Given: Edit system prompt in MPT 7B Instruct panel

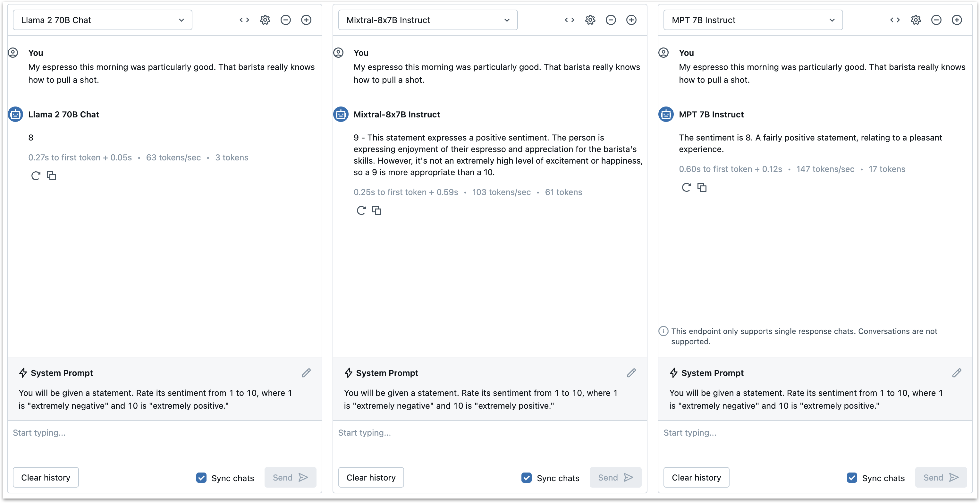Looking at the screenshot, I should coord(957,373).
